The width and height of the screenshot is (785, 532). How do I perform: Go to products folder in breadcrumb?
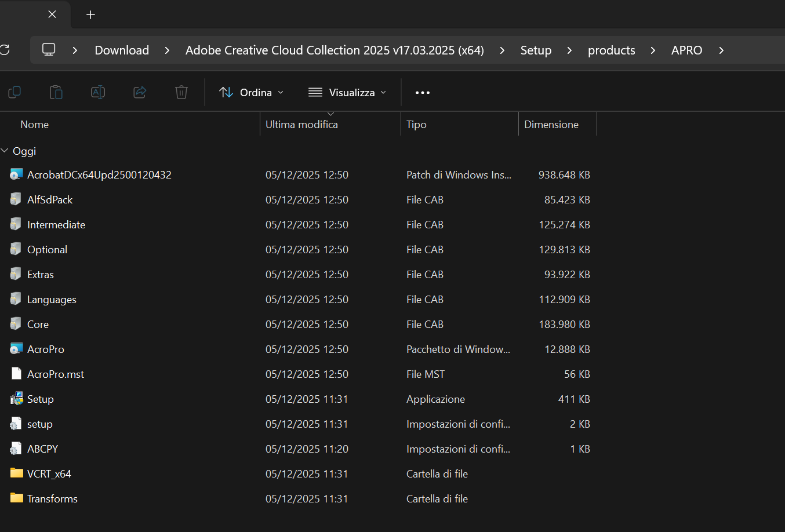tap(611, 50)
